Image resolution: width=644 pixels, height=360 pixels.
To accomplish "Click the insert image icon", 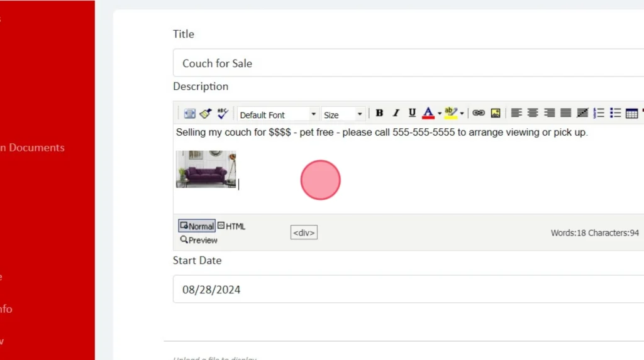I will point(496,113).
